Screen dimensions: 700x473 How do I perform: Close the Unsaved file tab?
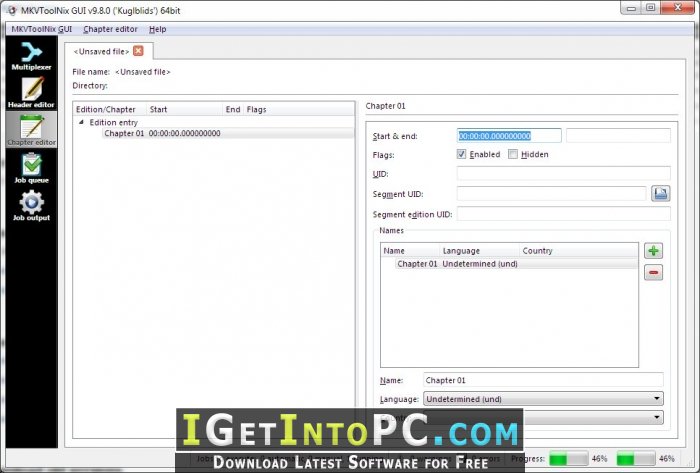(x=138, y=51)
